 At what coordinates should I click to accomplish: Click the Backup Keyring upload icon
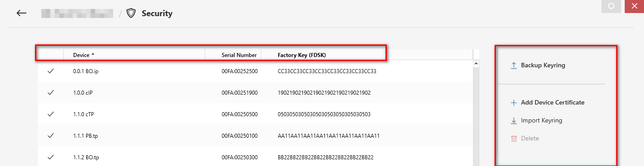point(514,66)
